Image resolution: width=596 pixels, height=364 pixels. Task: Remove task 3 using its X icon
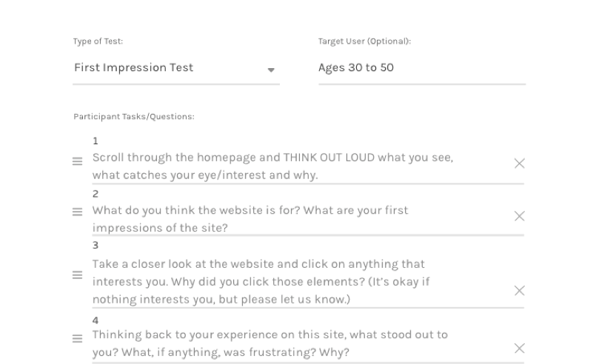pyautogui.click(x=519, y=291)
